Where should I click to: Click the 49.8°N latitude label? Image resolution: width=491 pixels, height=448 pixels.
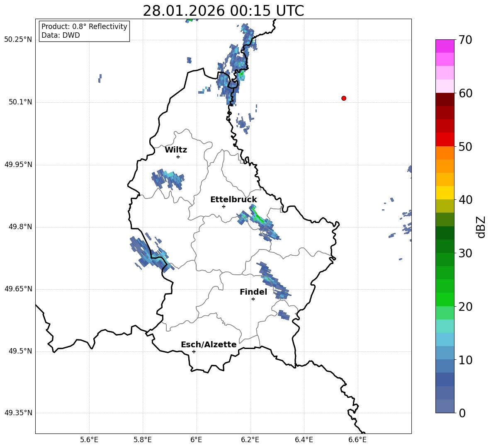(x=20, y=227)
